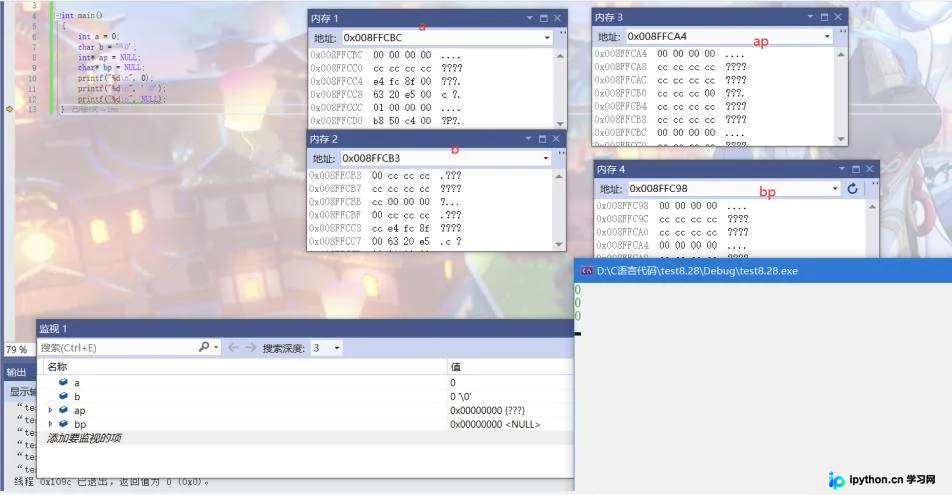
Task: Collapse the int main() code block
Action: [x=56, y=15]
